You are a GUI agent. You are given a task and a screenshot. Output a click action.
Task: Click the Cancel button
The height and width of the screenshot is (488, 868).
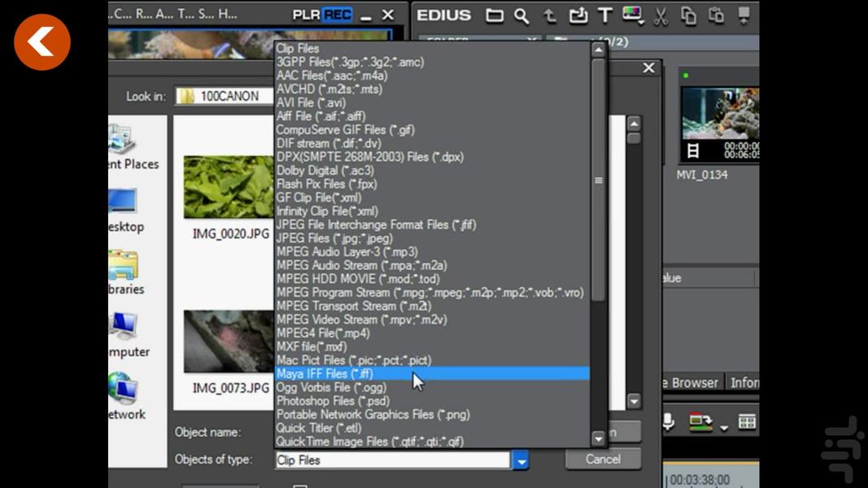(602, 459)
